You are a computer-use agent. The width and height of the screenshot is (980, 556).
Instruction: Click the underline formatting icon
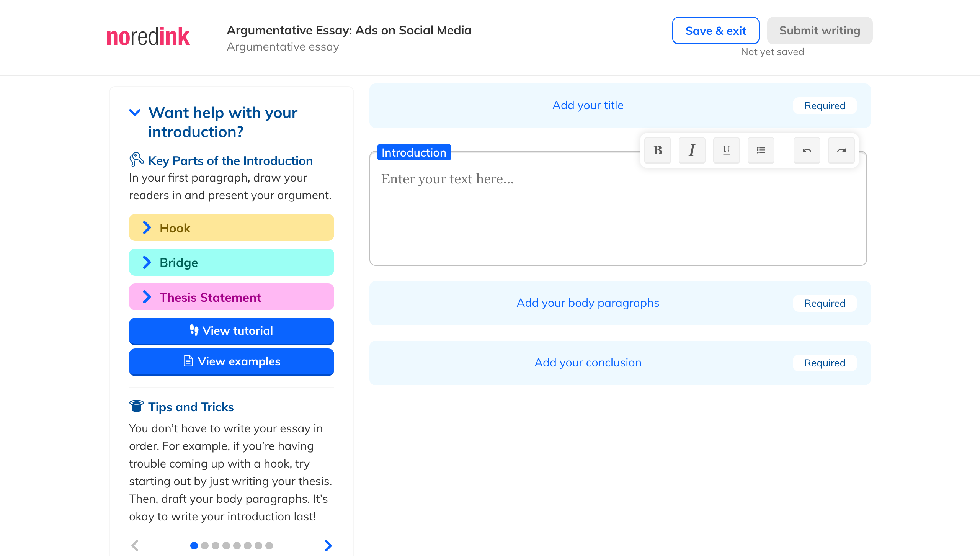(x=726, y=150)
